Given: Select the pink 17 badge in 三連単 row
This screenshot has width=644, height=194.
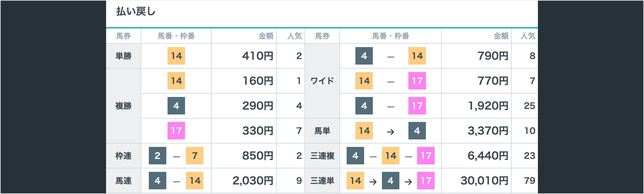Looking at the screenshot, I should [426, 181].
